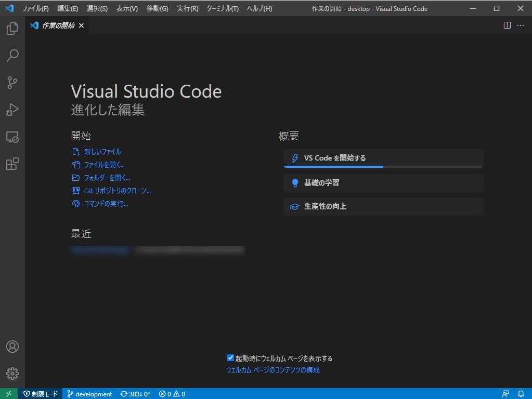Uncheck 起動時にウェルカム ページを表示する checkbox
This screenshot has height=399, width=532.
click(x=230, y=357)
